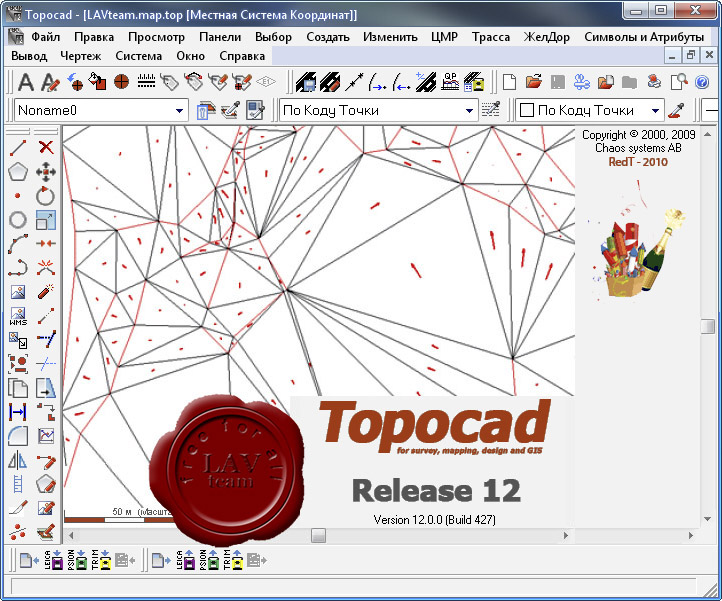Select the Rotate tool
This screenshot has height=601, width=722.
(x=46, y=196)
